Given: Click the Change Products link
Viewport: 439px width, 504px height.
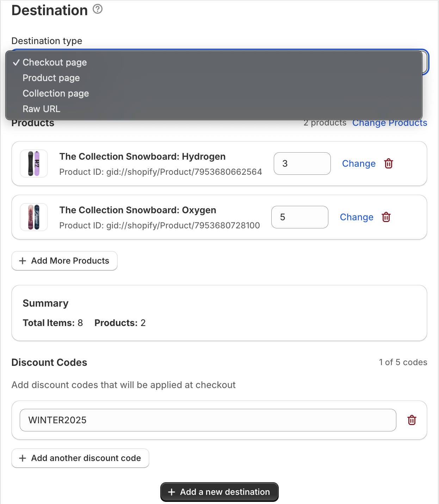Looking at the screenshot, I should (x=389, y=123).
